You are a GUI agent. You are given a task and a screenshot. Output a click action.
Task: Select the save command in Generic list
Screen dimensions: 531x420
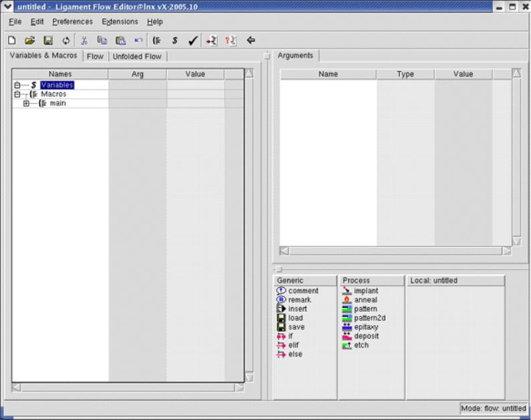click(291, 327)
